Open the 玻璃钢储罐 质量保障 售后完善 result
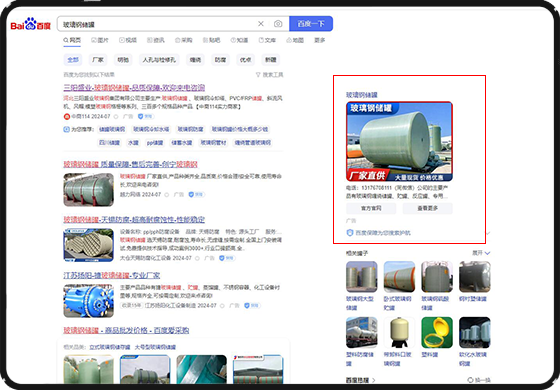Screen dimensions: 560x390 130,164
